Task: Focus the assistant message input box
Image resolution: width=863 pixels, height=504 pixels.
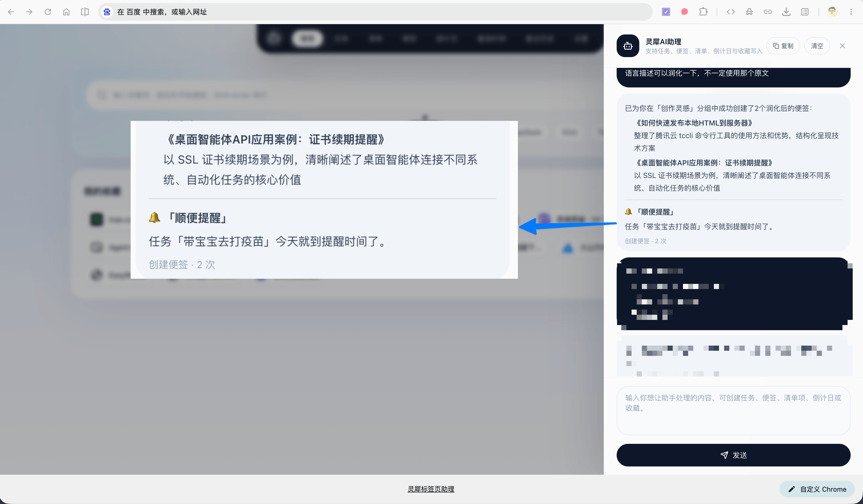Action: tap(733, 410)
